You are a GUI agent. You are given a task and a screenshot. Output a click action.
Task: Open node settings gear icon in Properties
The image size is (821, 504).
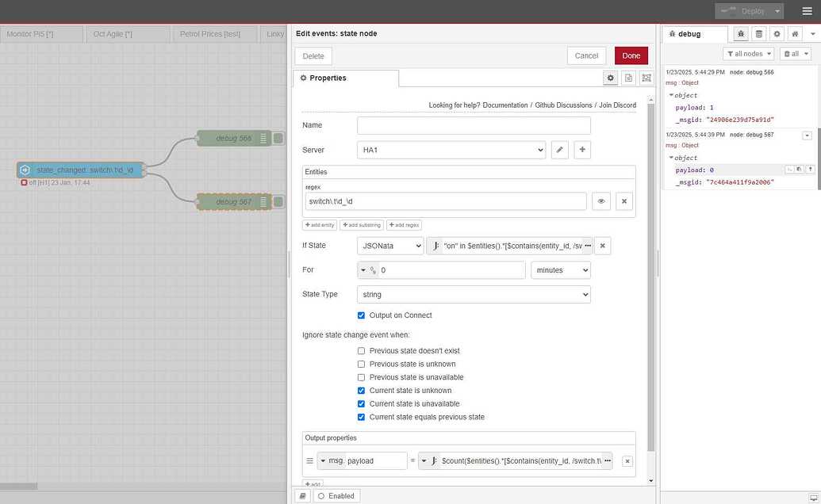coord(611,78)
